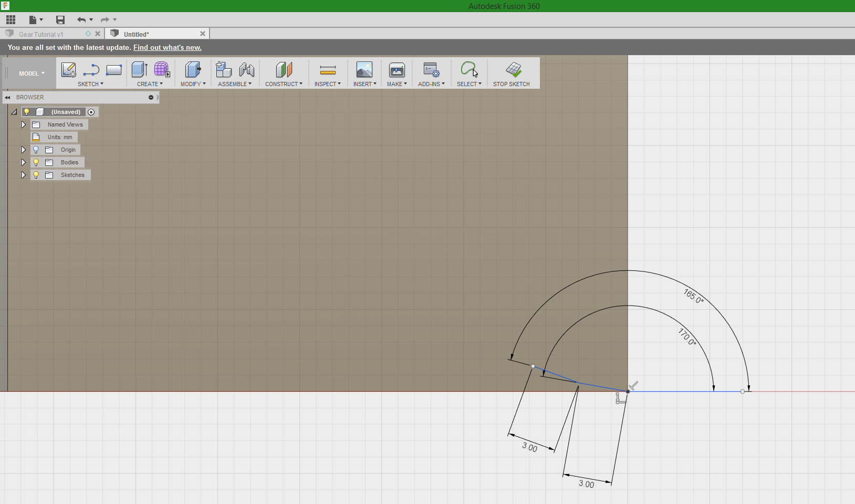Open the 'Find out what's new' link

(167, 47)
